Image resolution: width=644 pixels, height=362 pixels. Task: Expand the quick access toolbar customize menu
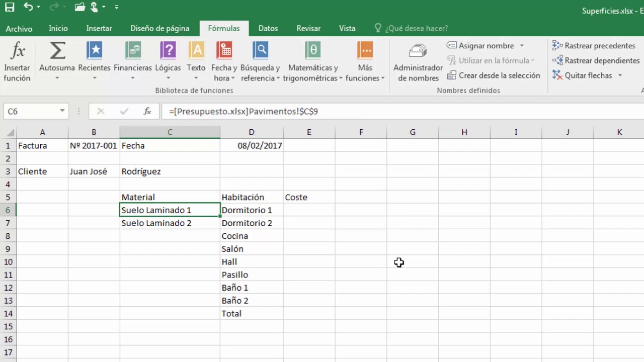tap(117, 7)
